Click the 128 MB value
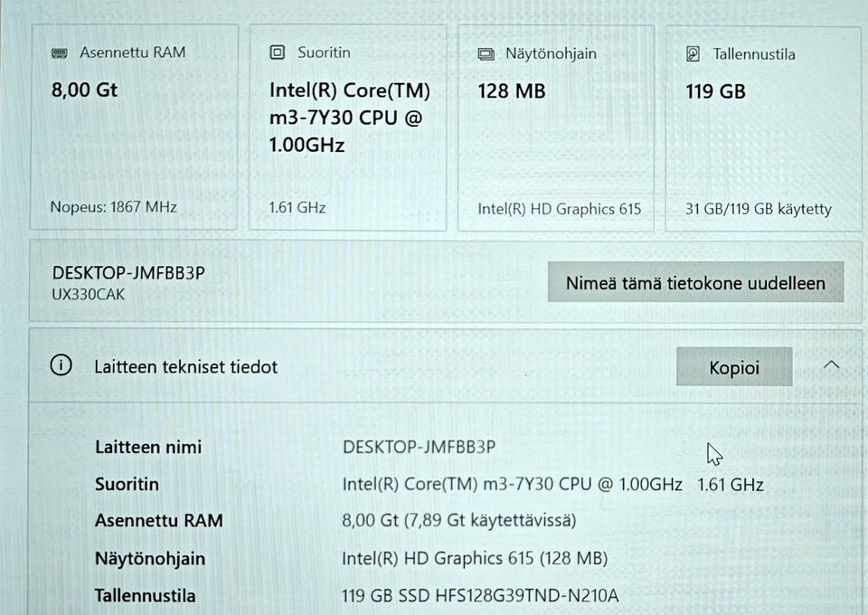This screenshot has width=868, height=615. 512,91
